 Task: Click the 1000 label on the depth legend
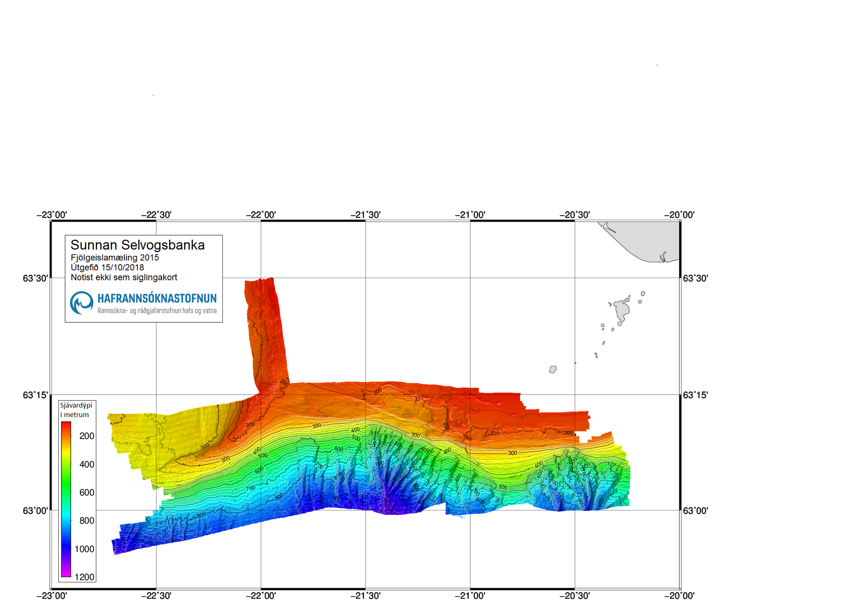click(85, 549)
